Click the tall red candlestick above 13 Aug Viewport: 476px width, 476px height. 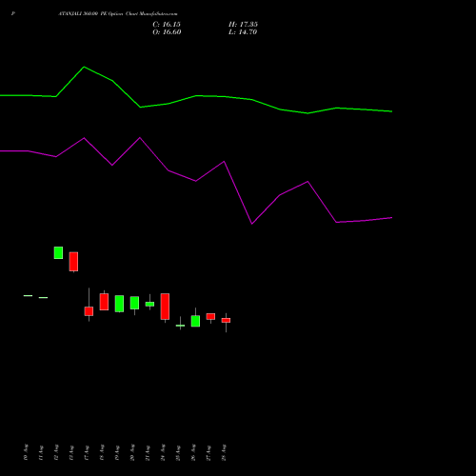(73, 262)
